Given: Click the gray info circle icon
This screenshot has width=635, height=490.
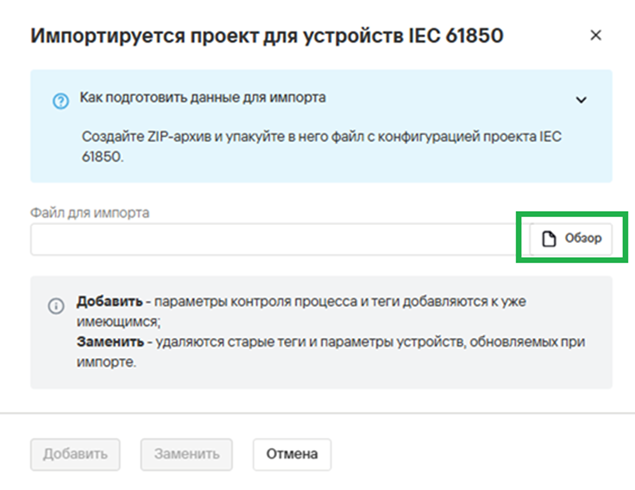Looking at the screenshot, I should [56, 306].
